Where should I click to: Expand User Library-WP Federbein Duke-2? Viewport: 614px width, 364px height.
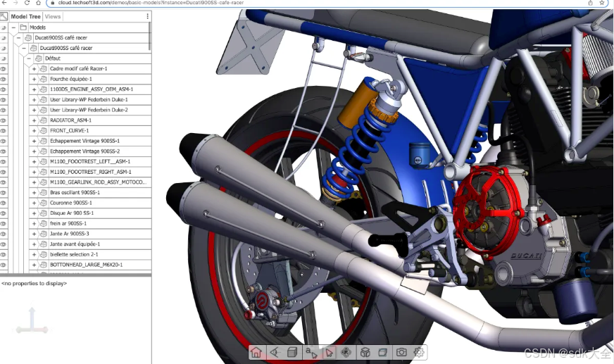point(34,110)
